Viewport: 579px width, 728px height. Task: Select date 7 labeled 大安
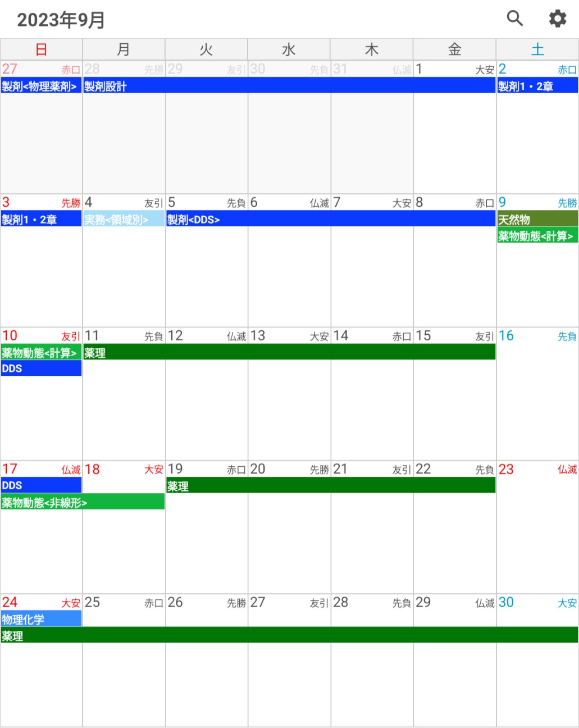372,261
